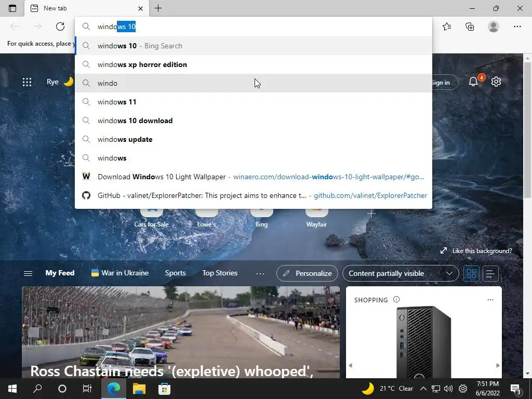Open the user profile avatar
Screen dimensions: 532x399
(494, 26)
